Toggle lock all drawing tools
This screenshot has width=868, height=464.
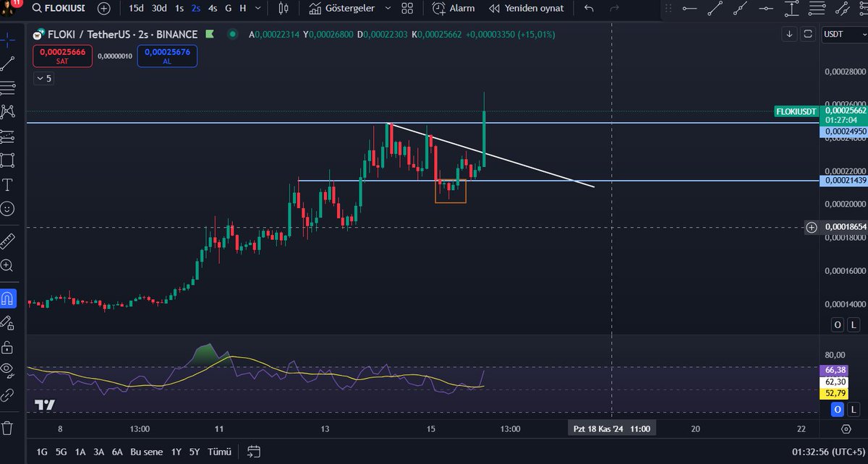pos(8,346)
